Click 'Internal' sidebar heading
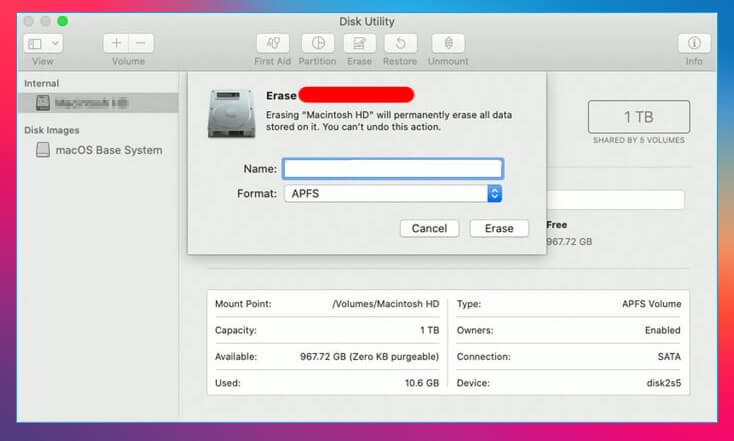Image resolution: width=734 pixels, height=441 pixels. click(41, 83)
